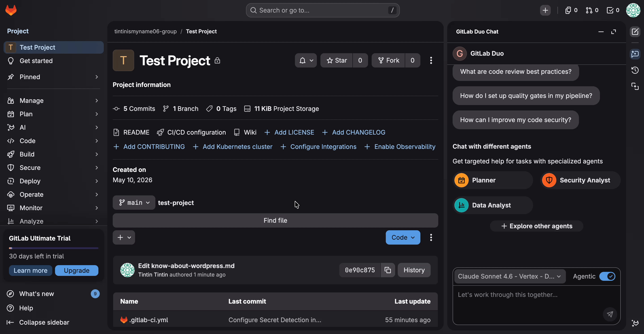Open the add file plus dropdown
Viewport: 644px width, 334px height.
click(124, 237)
